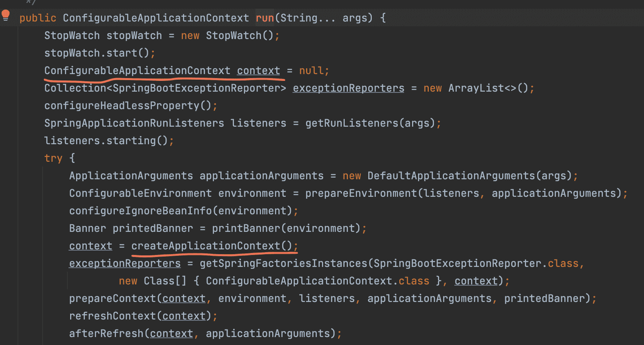
Task: Click the "Collection" type name
Action: (x=75, y=88)
